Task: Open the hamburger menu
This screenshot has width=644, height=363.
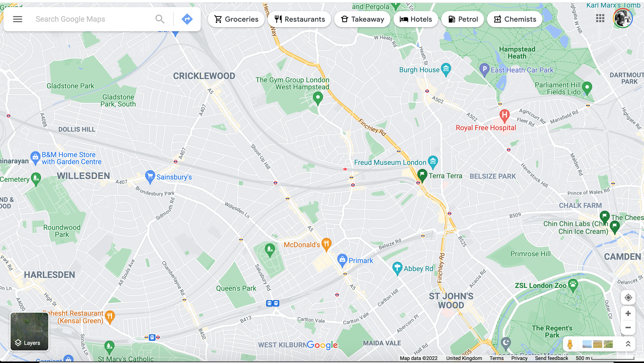Action: pos(16,19)
